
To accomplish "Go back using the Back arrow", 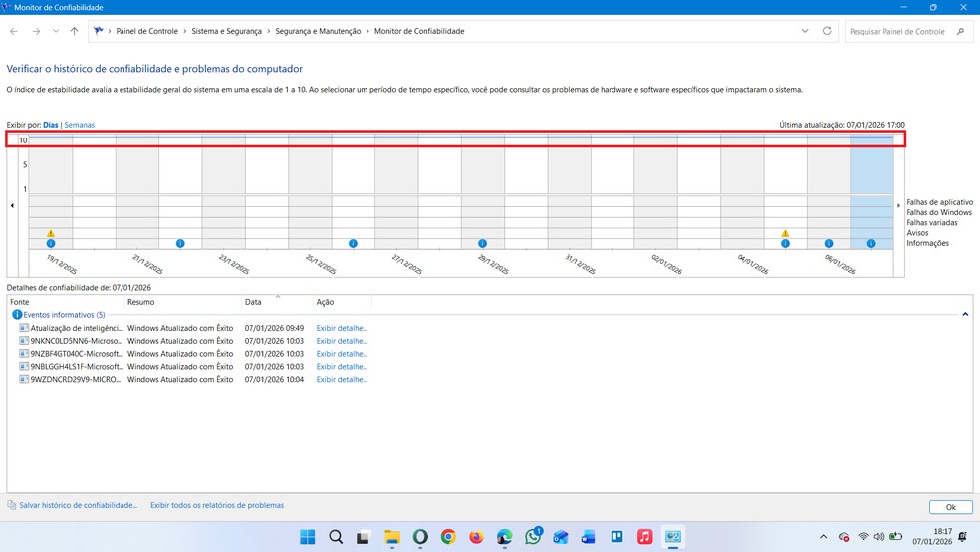I will click(x=14, y=31).
